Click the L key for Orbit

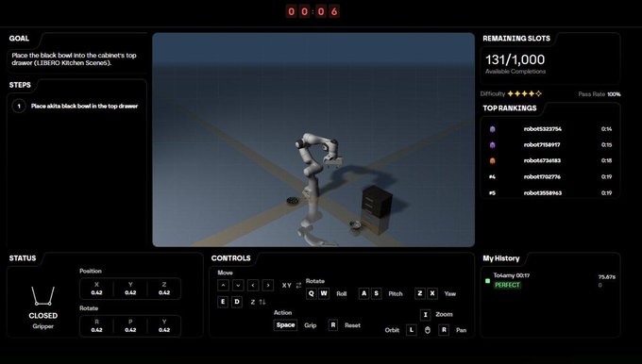(x=412, y=330)
